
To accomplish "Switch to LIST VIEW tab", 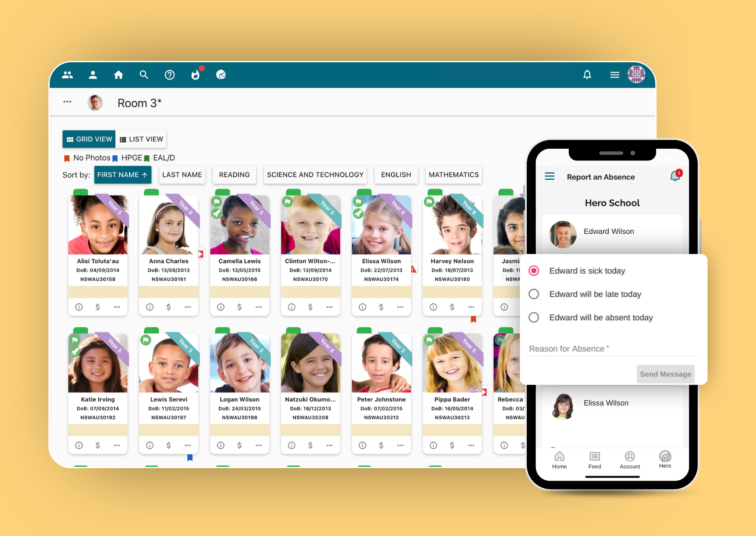I will click(141, 139).
